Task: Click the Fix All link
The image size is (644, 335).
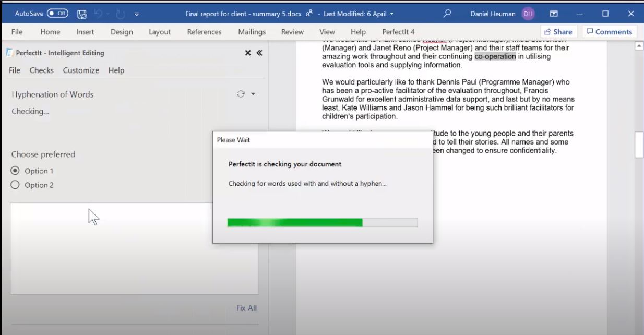Action: [x=246, y=308]
